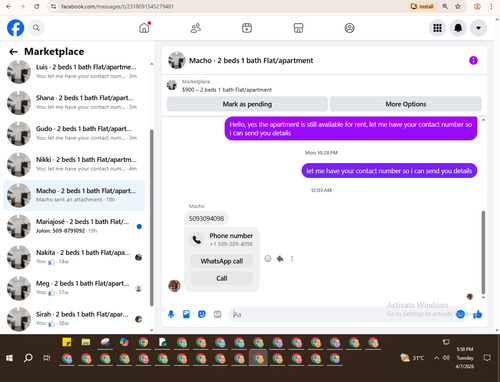This screenshot has height=382, width=500.
Task: Record a voice clip with microphone icon
Action: click(171, 314)
